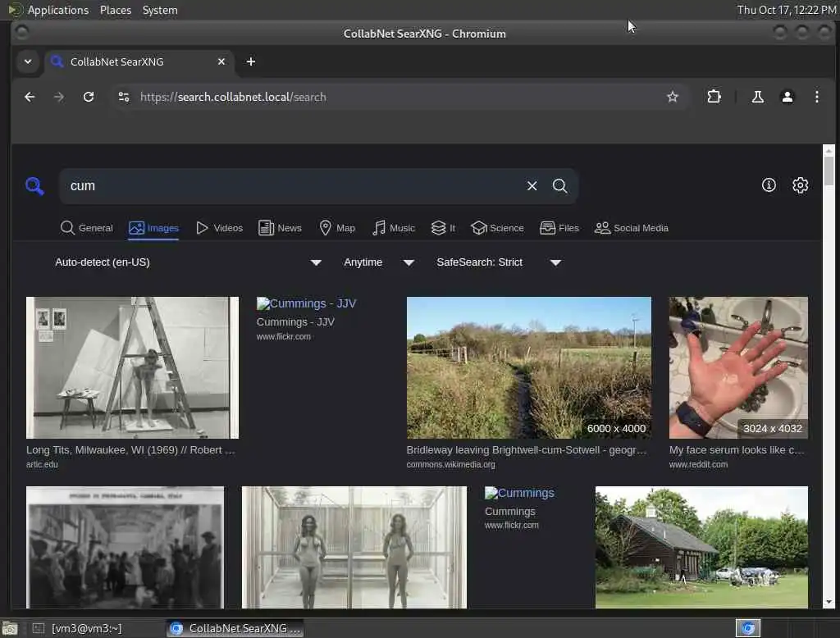Click the browser address bar URL

(233, 97)
